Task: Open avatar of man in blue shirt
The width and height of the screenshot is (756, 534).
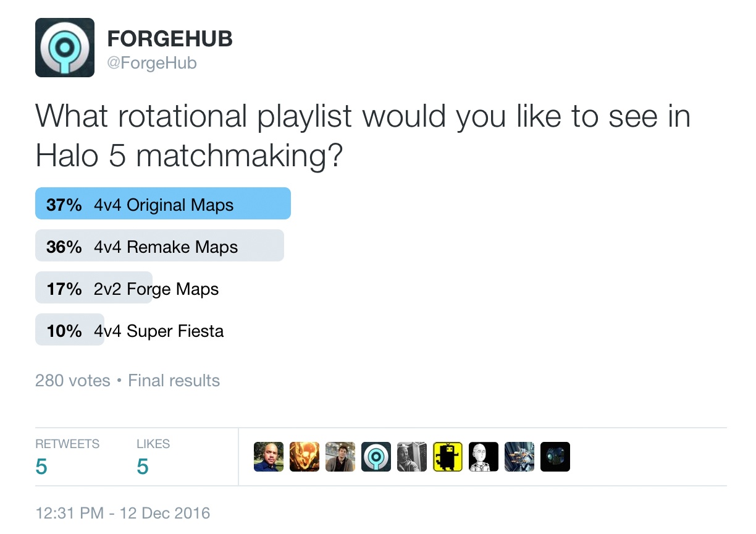Action: tap(269, 457)
